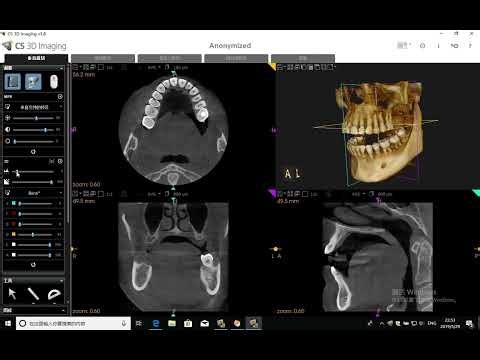Select the mouse-shaped white icon

(x=54, y=82)
